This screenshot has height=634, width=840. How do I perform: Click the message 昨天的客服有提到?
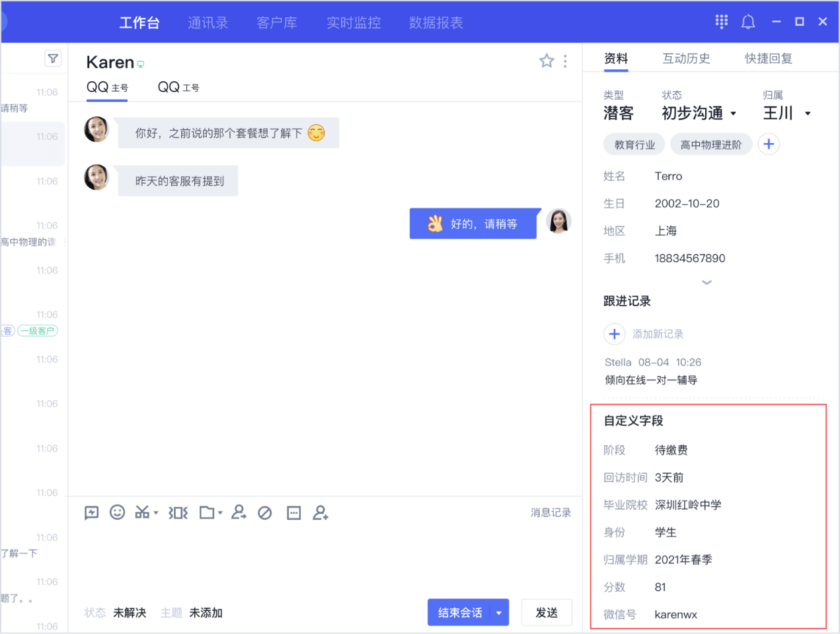point(178,181)
